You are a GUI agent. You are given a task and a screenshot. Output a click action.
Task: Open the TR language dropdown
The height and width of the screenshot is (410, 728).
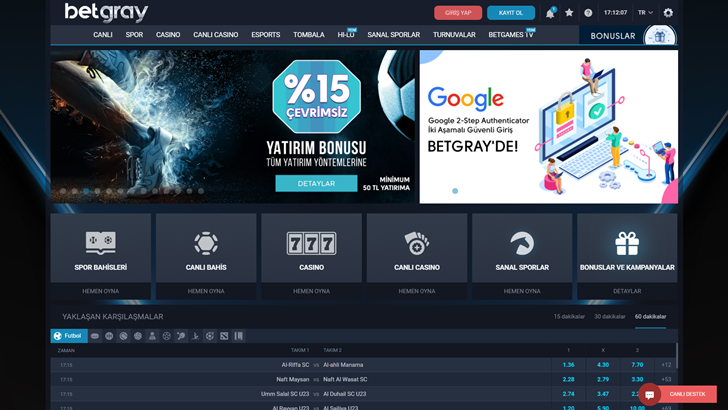coord(645,13)
